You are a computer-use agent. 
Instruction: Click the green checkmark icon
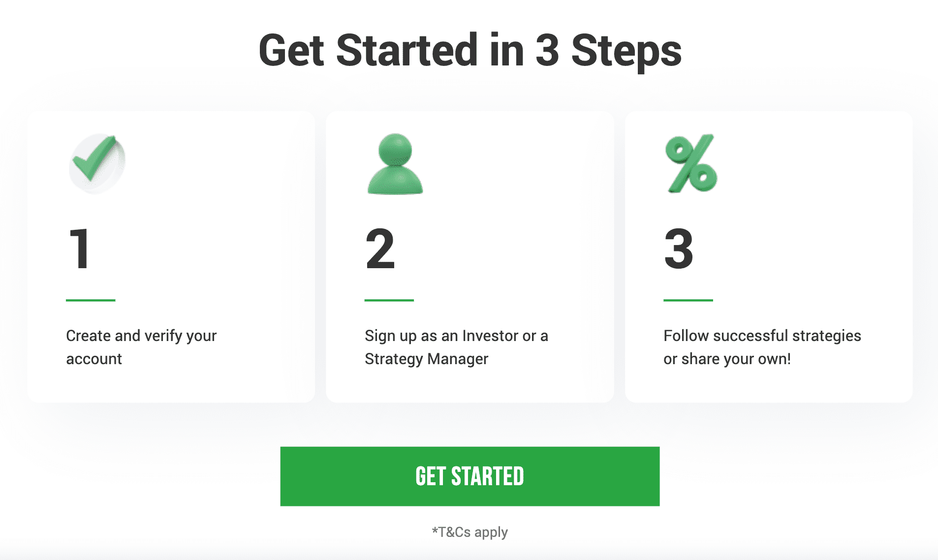point(97,163)
